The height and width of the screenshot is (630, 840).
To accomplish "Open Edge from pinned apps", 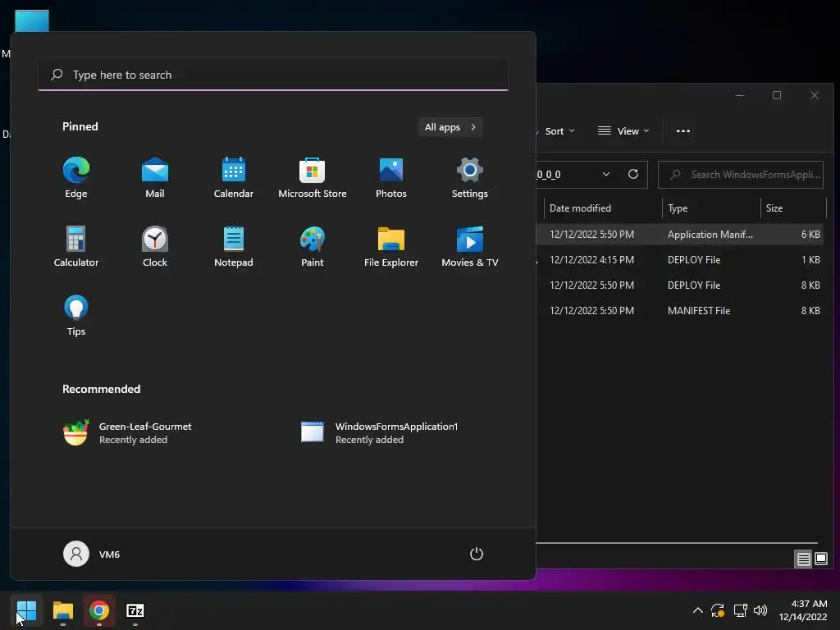I will pos(76,178).
